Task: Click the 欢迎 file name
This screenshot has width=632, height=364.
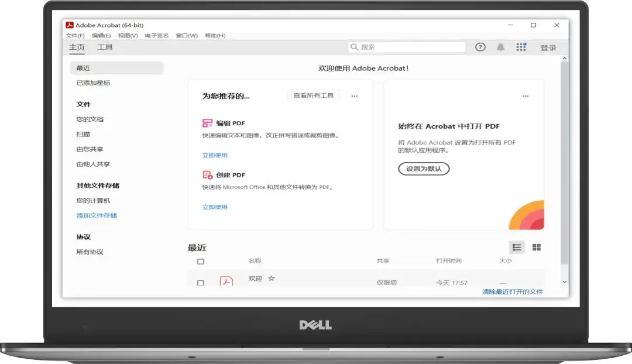Action: click(x=255, y=278)
